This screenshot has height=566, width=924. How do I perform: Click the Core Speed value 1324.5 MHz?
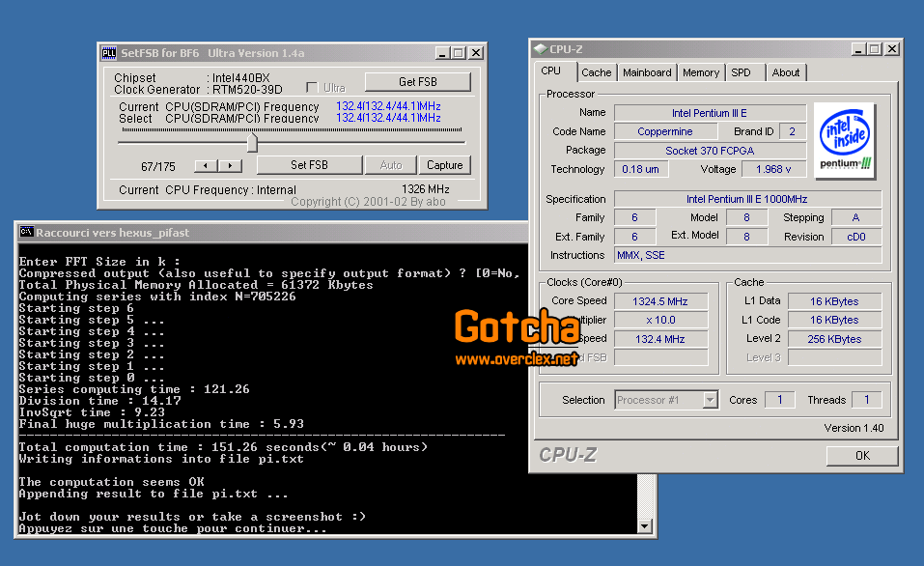pyautogui.click(x=660, y=301)
